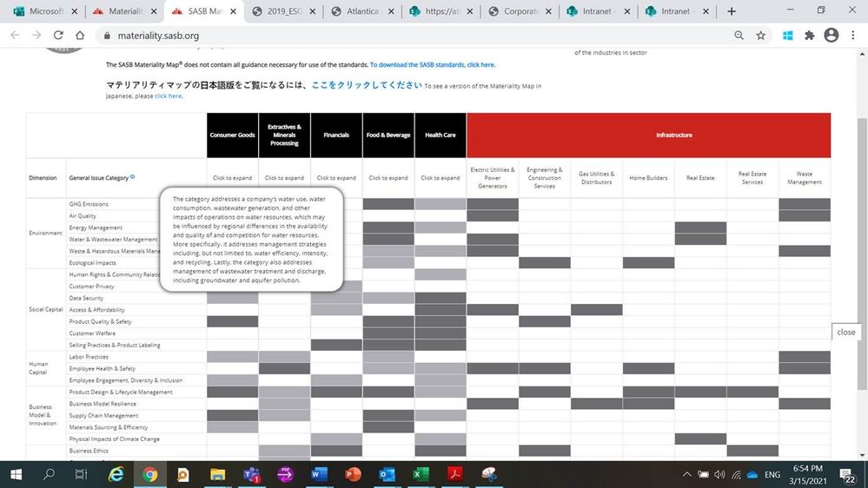Screen dimensions: 868x488
Task: Select the Electric Utilities & Power Generators column
Action: (492, 178)
